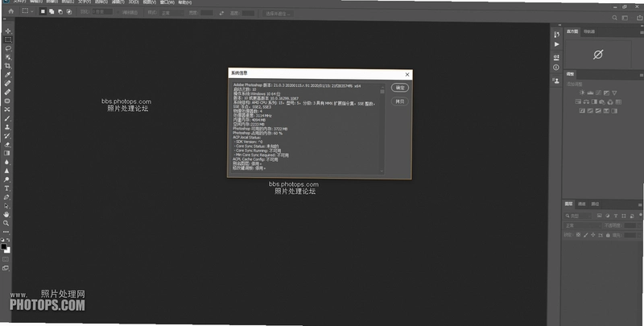Toggle lock all padlock in Layers panel
644x326 pixels.
pyautogui.click(x=608, y=235)
